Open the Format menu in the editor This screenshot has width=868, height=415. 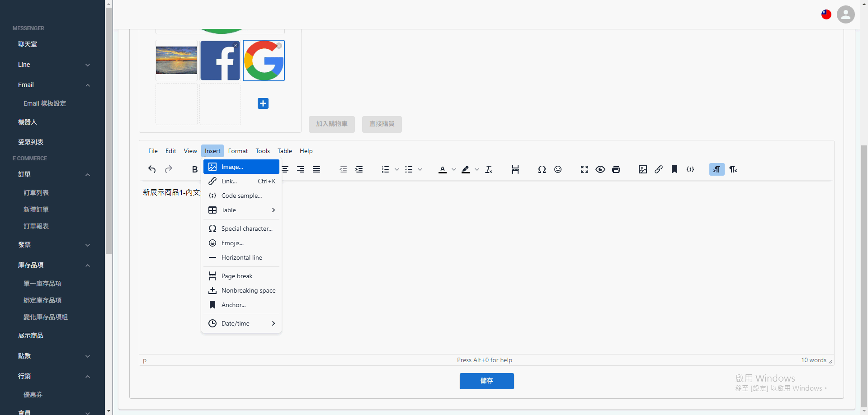238,151
